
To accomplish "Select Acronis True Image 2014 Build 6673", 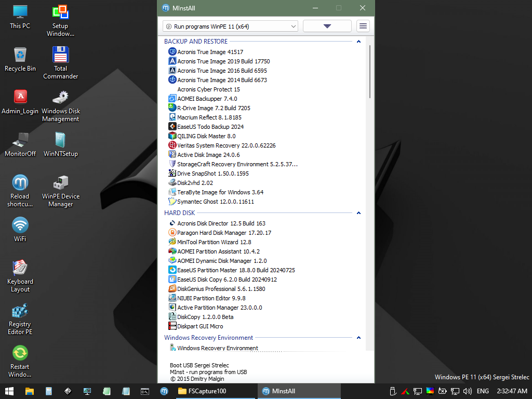I will tap(218, 80).
